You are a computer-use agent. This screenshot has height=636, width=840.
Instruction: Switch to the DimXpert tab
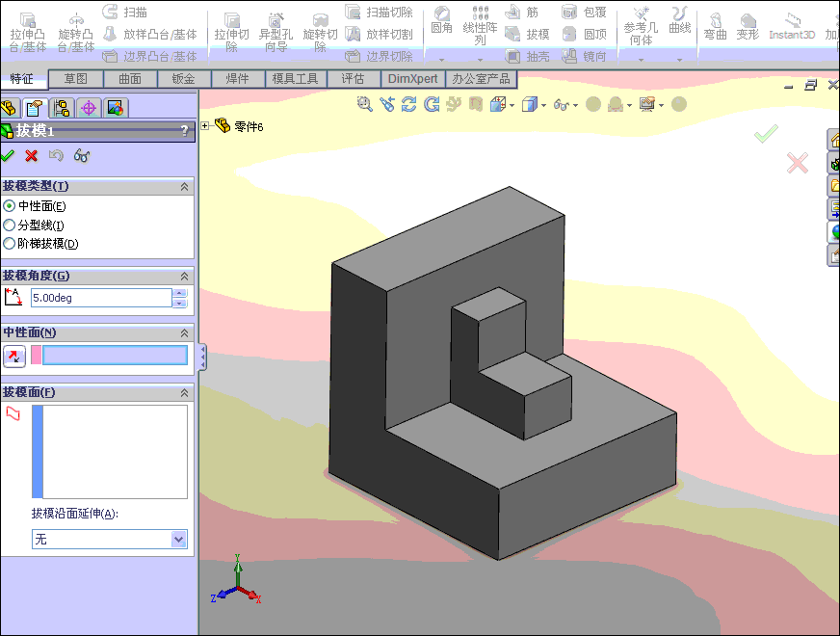tap(412, 79)
